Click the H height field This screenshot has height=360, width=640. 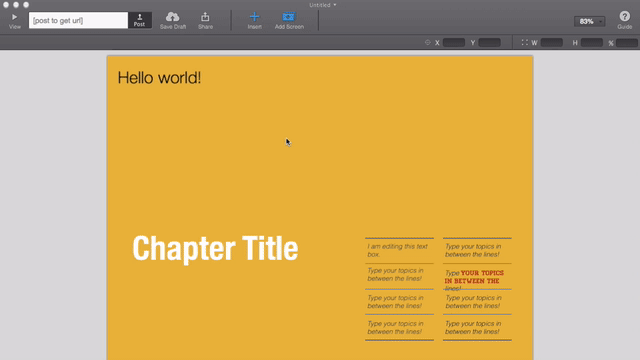[592, 42]
